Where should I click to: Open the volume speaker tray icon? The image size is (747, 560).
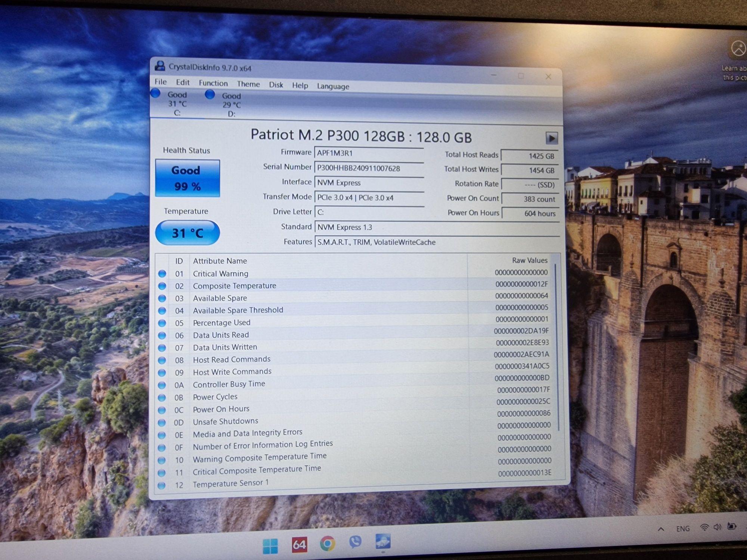tap(717, 527)
